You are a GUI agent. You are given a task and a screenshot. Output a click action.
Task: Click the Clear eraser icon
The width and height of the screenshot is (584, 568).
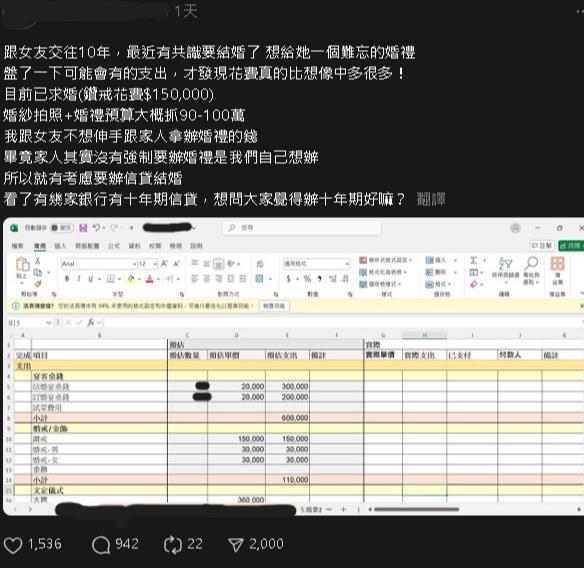click(x=474, y=284)
